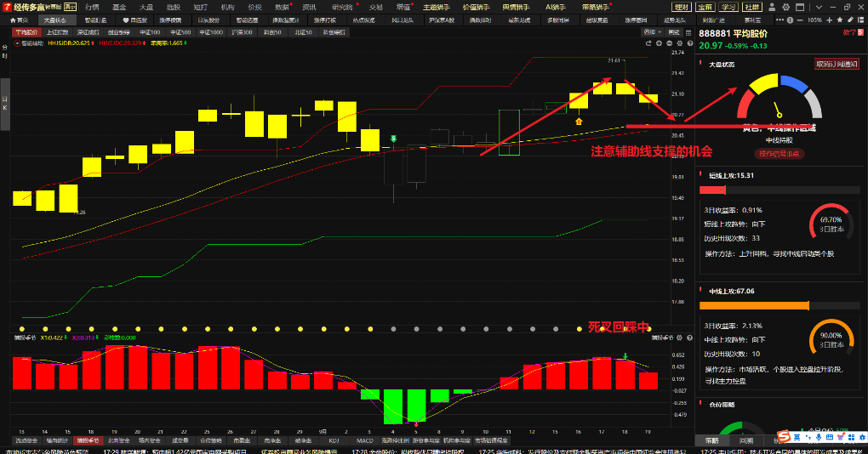Screen dimensions: 868x454
Task: Go to 首页 home icon tab
Action: click(19, 20)
